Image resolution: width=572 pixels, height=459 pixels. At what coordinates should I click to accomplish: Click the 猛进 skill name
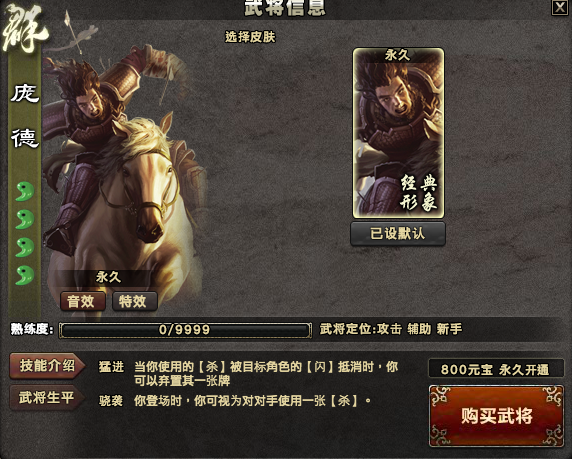point(111,367)
